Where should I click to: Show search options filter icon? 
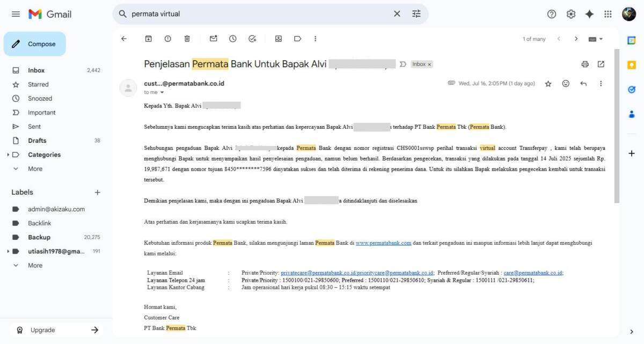(416, 14)
